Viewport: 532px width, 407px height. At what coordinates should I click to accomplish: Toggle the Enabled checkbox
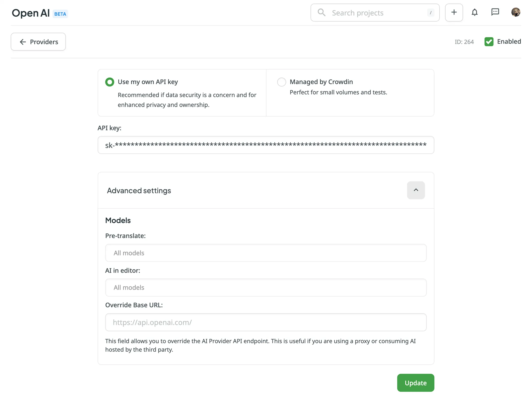pos(489,42)
